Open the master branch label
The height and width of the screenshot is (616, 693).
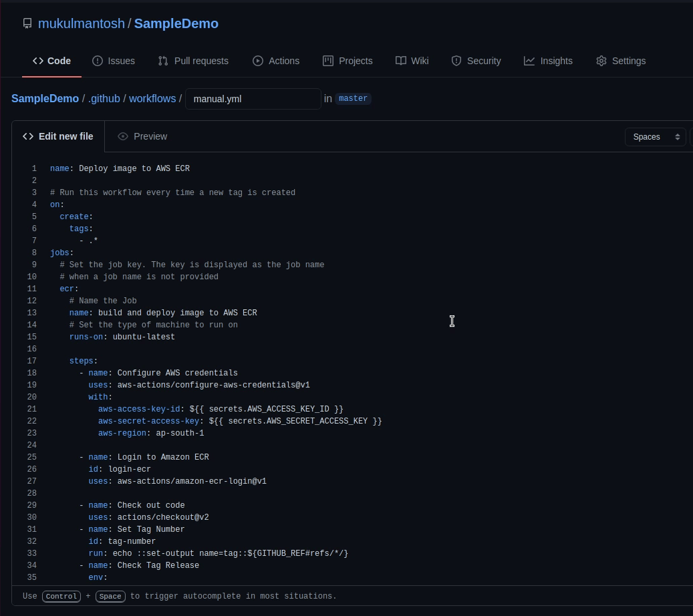352,98
